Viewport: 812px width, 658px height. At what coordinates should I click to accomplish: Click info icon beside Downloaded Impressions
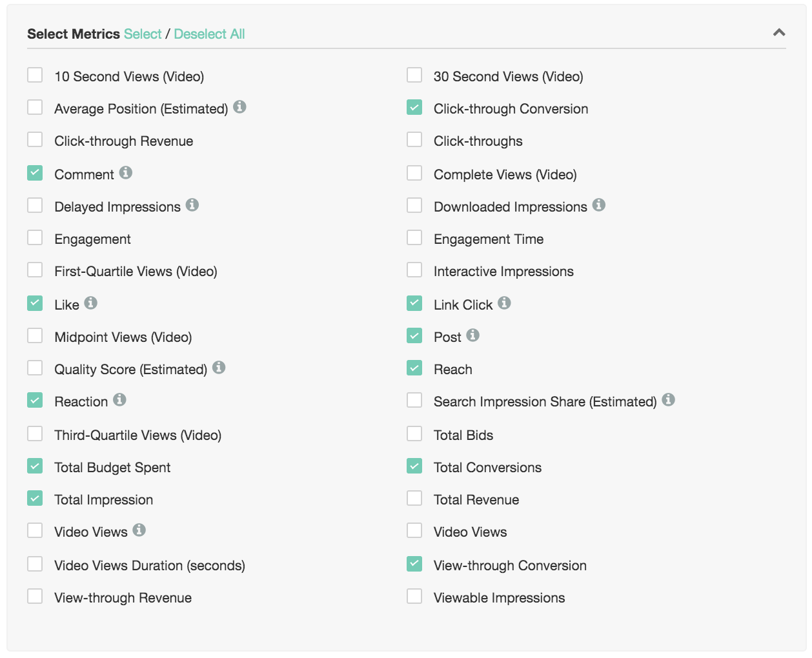tap(599, 205)
